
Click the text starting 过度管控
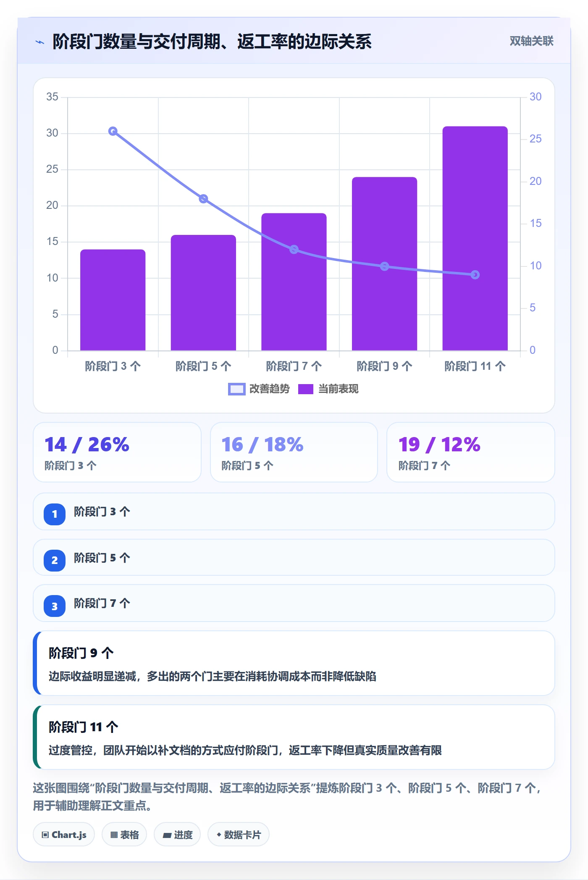tap(245, 750)
